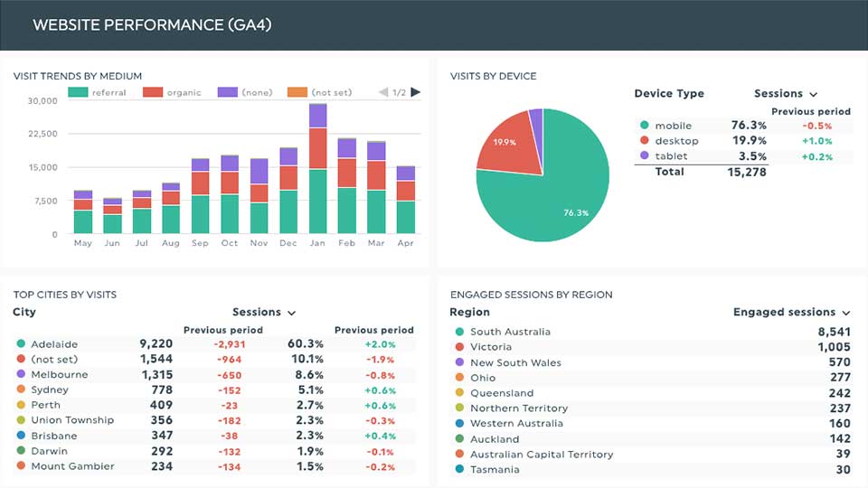Select the tall January stacked bar
868x488 pixels.
click(x=317, y=168)
